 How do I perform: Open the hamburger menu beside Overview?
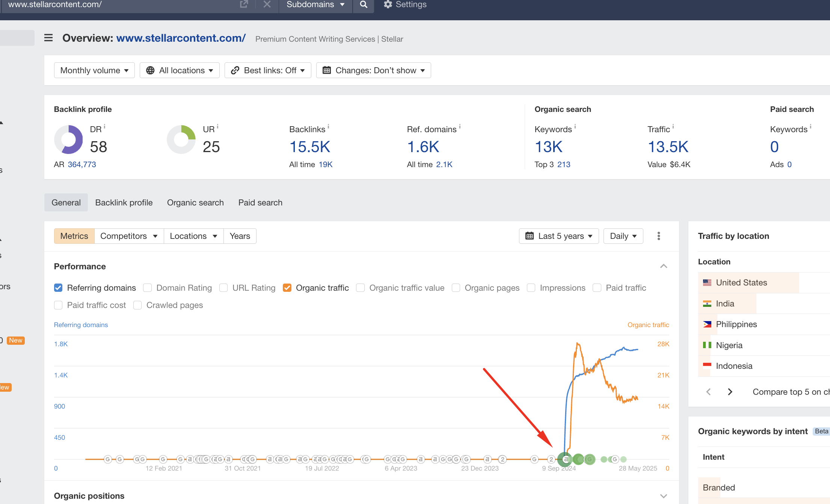pyautogui.click(x=48, y=38)
